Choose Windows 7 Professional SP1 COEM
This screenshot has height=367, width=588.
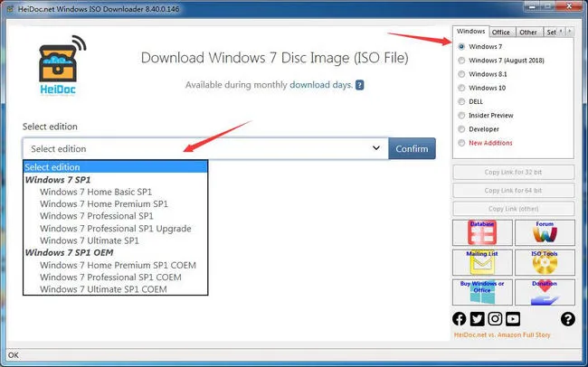click(x=110, y=278)
